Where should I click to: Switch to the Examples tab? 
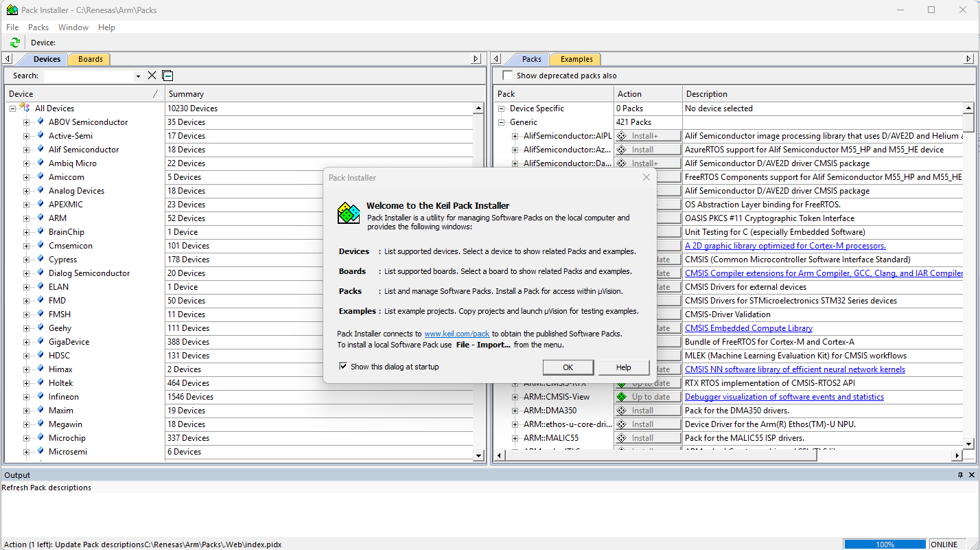pyautogui.click(x=576, y=59)
